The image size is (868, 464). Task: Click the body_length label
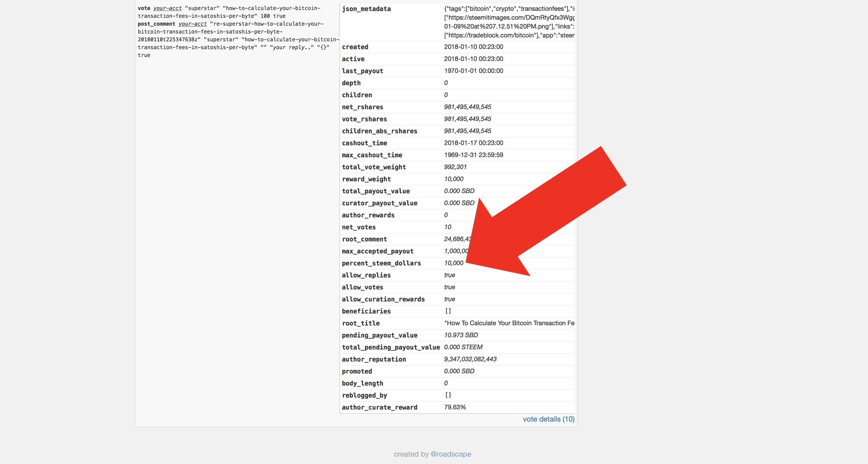[362, 384]
